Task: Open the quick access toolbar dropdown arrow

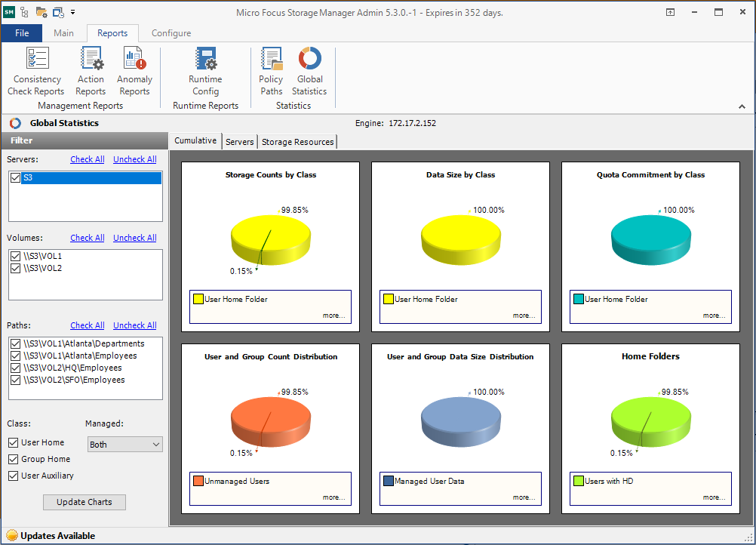Action: (72, 12)
